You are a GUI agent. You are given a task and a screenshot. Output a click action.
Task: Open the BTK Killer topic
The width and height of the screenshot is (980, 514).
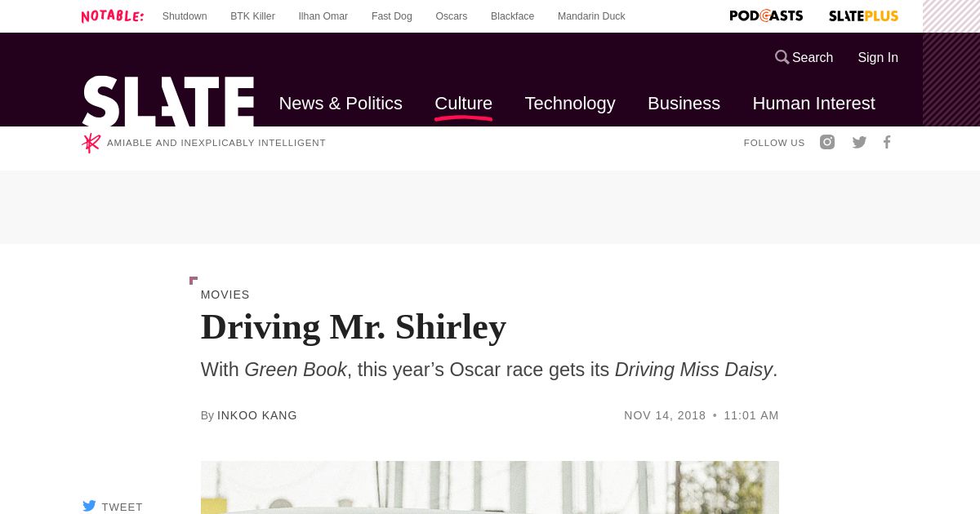click(252, 16)
